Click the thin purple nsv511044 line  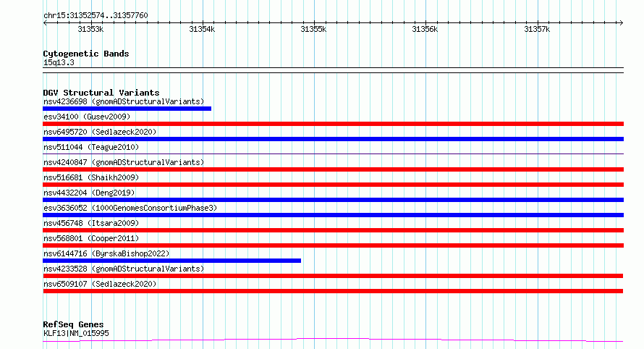click(x=333, y=154)
